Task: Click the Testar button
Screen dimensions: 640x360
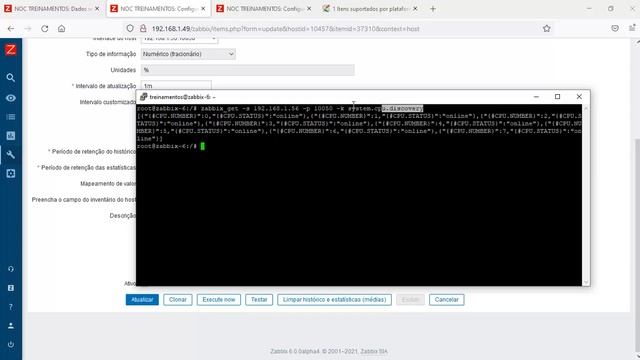Action: 259,300
